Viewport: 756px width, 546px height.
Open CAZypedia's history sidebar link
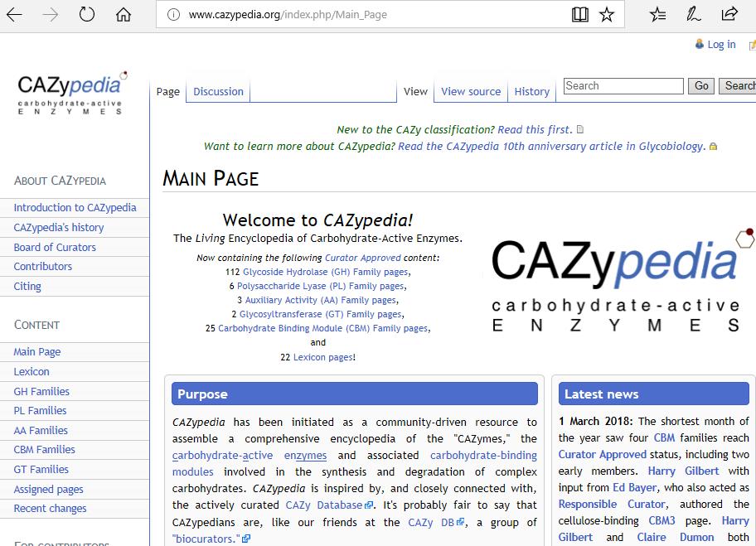[x=59, y=228]
